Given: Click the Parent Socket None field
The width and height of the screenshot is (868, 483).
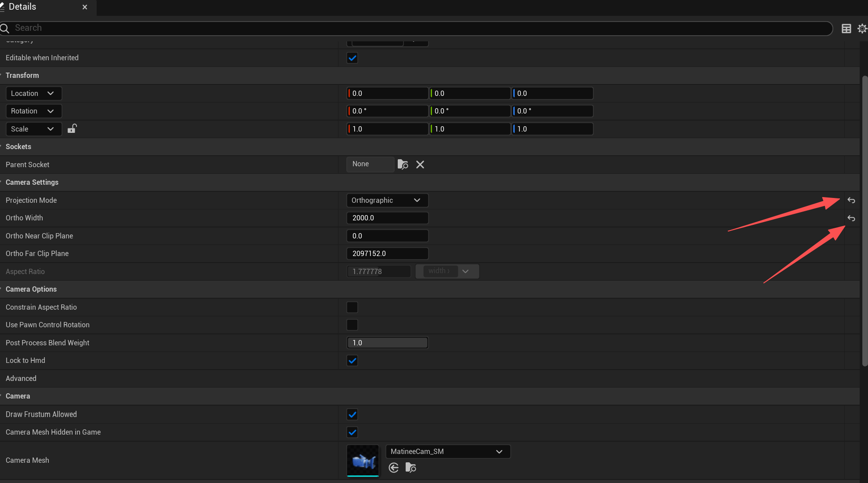Looking at the screenshot, I should [x=370, y=164].
